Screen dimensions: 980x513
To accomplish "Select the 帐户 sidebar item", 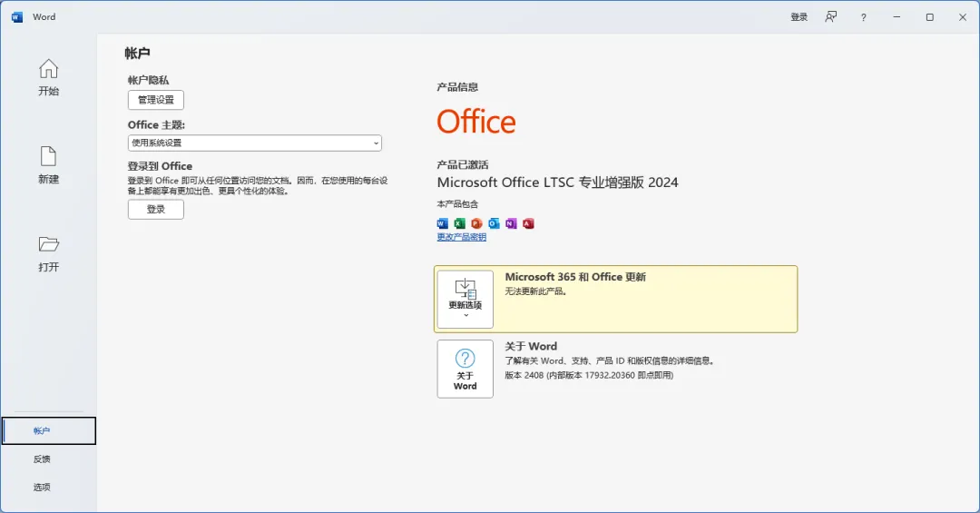I will pos(49,430).
